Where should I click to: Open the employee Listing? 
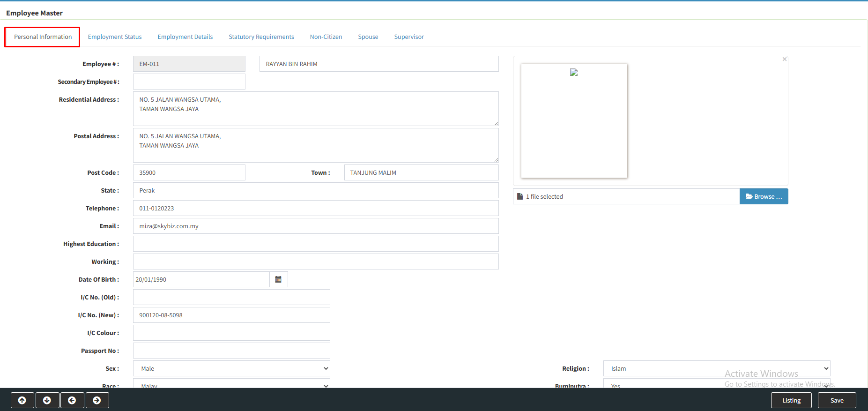(x=791, y=400)
